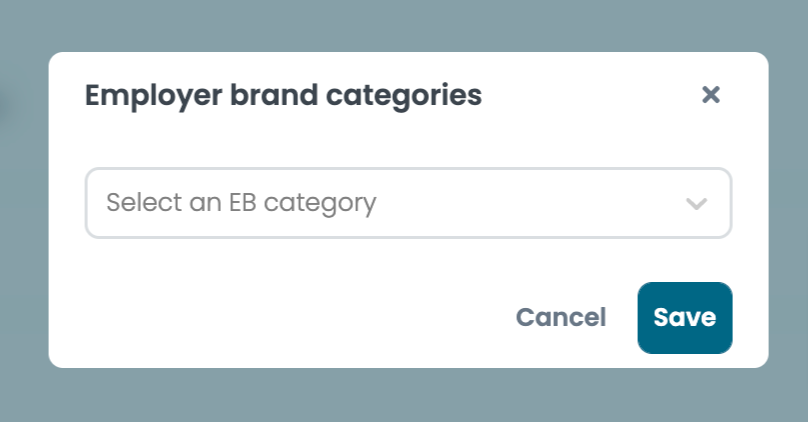Exit the modal via top-right X
Screen dimensions: 808x422
coord(711,95)
